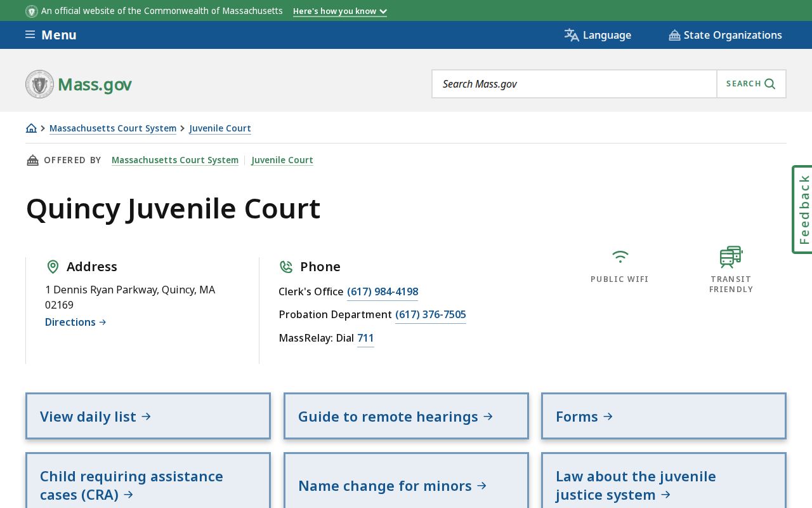Viewport: 812px width, 508px height.
Task: Call Probation Department (617) 376-7505
Action: [431, 314]
